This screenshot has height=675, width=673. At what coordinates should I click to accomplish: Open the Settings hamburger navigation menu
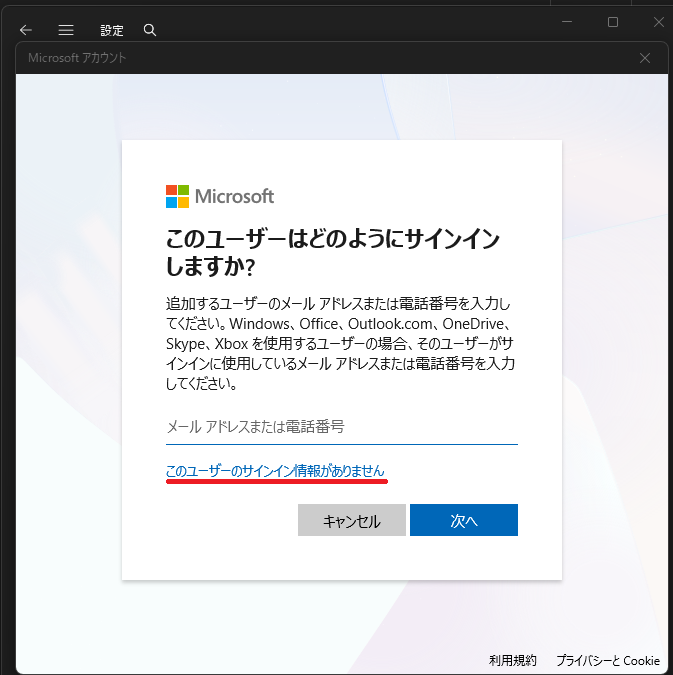66,30
